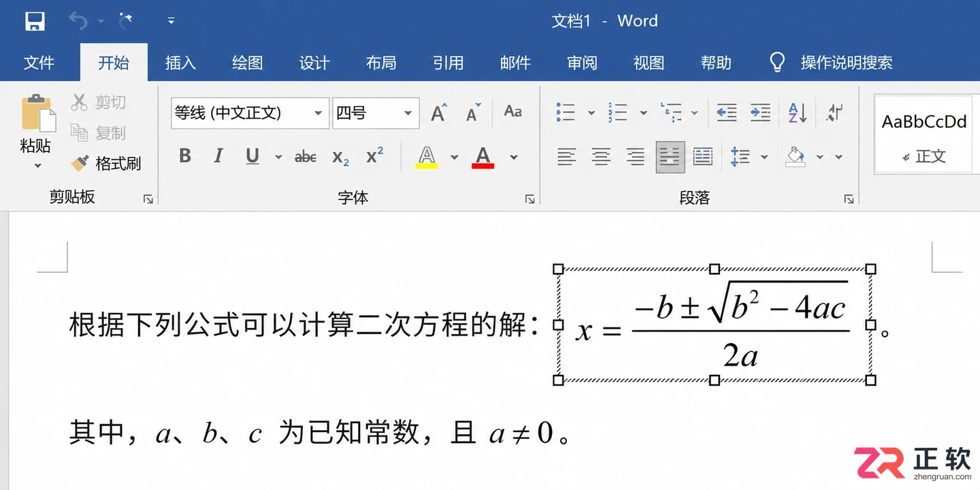Decrease font size with the small A icon
Image resolution: width=980 pixels, height=490 pixels.
(x=474, y=112)
